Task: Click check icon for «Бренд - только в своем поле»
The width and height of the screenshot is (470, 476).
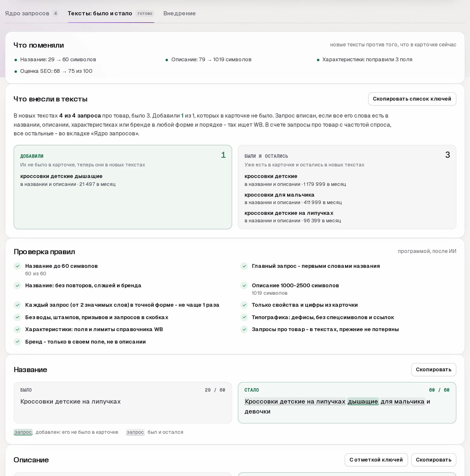Action: coord(18,342)
